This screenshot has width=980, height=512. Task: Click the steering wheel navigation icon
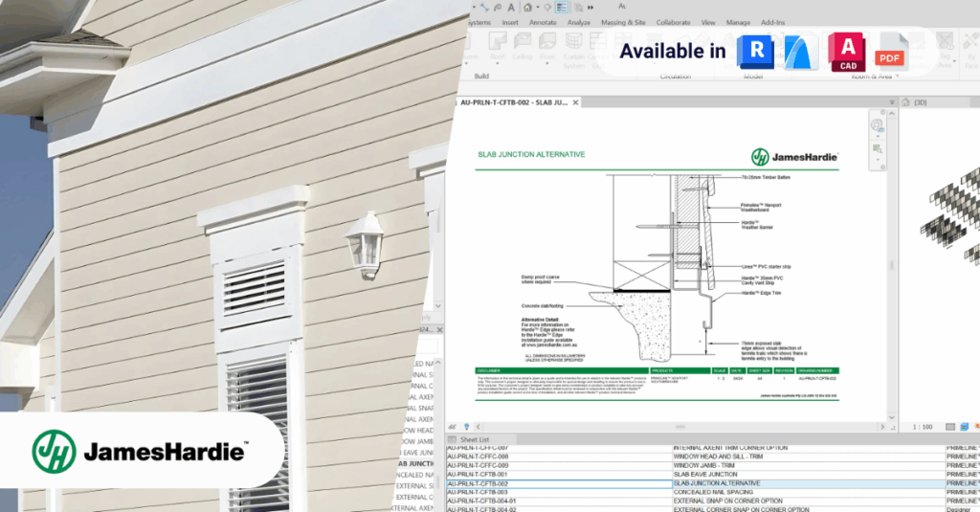pos(877,125)
